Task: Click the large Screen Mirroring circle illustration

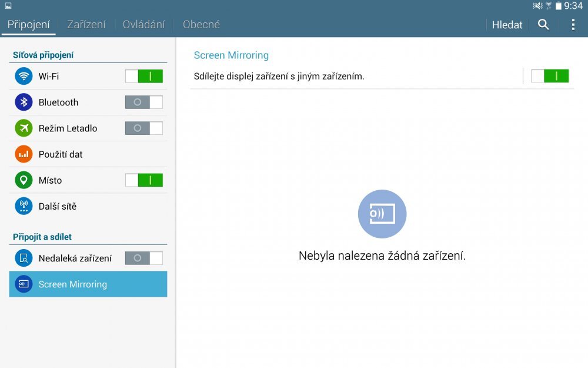Action: click(382, 214)
